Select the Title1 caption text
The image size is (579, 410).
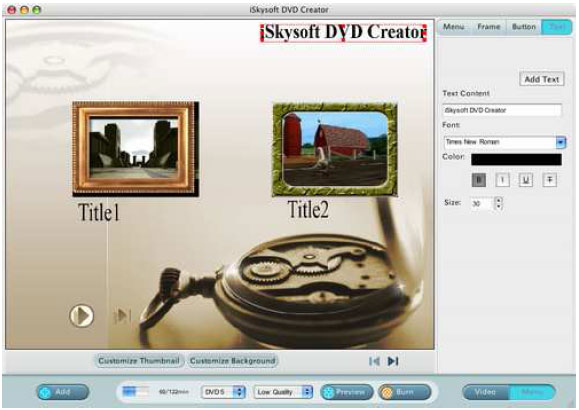(x=99, y=213)
